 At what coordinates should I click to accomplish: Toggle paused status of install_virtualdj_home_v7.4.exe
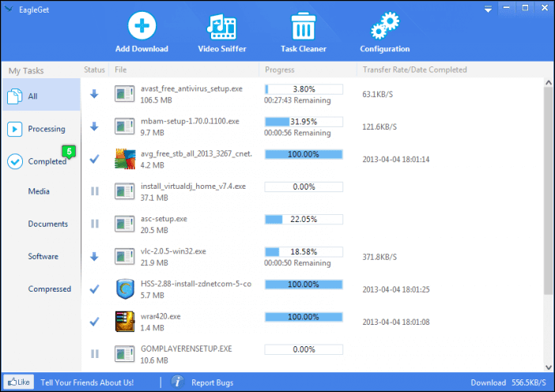tap(95, 191)
